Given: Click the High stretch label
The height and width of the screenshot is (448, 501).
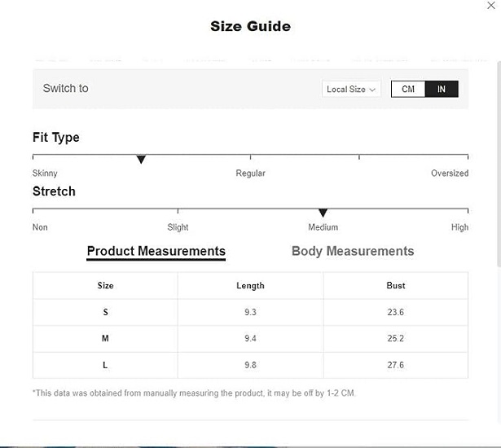Looking at the screenshot, I should 459,227.
